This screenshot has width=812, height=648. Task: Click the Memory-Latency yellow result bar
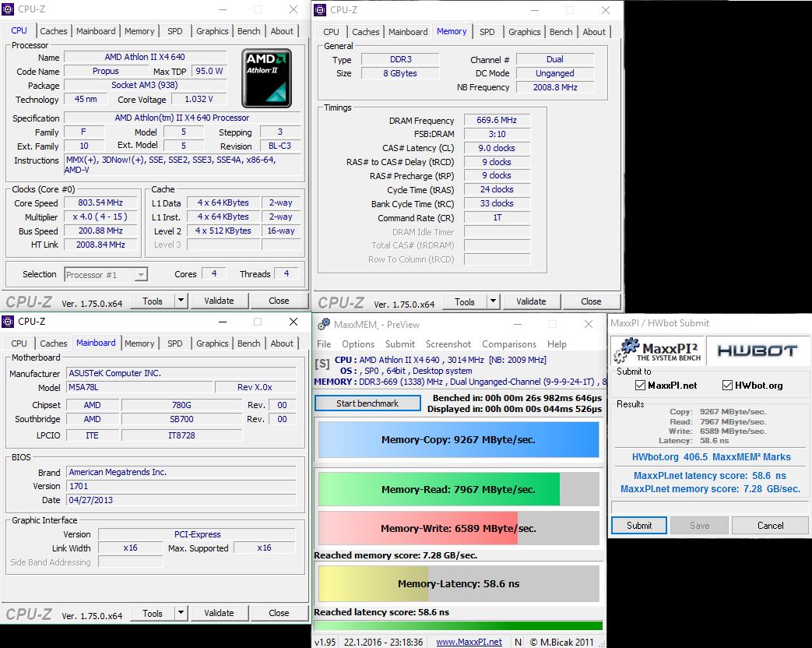459,584
